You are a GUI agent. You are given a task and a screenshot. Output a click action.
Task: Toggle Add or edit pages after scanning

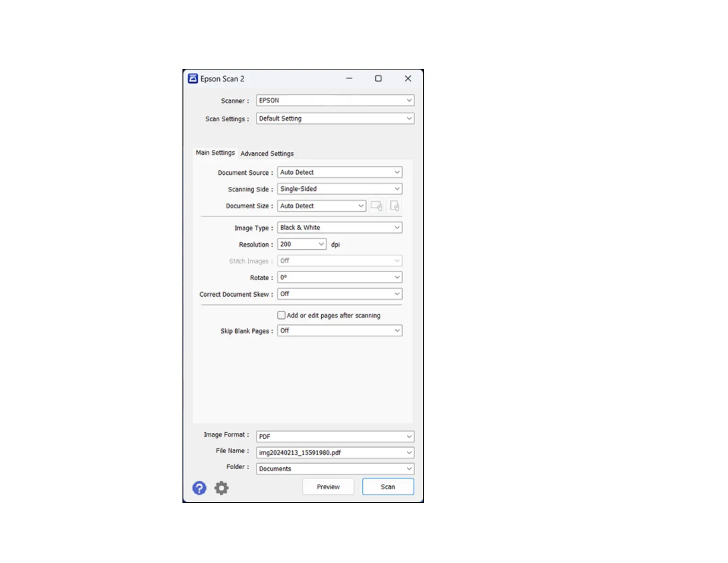pos(281,315)
